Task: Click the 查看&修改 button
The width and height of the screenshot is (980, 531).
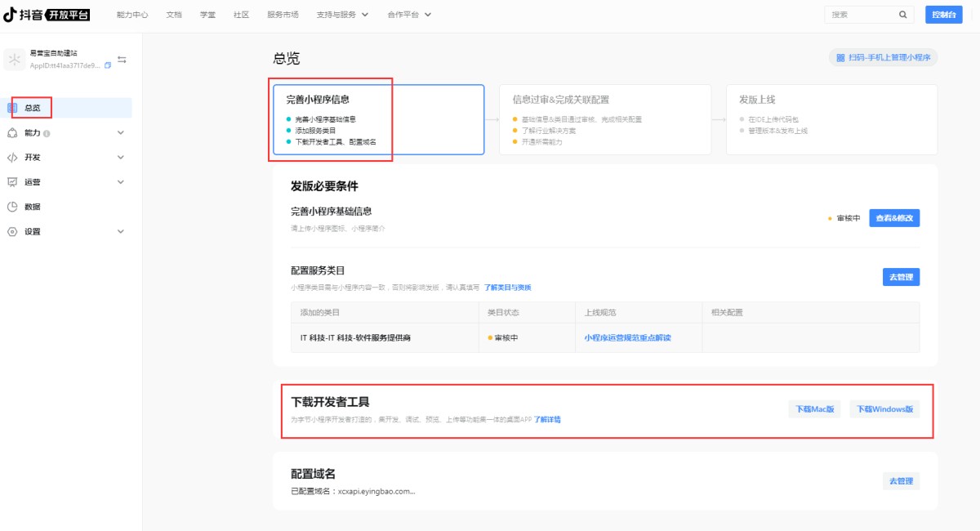Action: click(894, 218)
